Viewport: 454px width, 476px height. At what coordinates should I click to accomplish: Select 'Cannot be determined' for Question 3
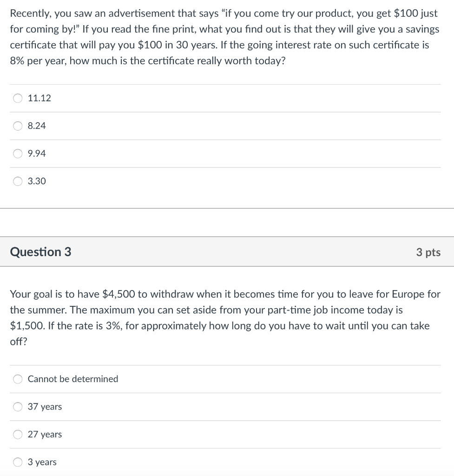[73, 379]
